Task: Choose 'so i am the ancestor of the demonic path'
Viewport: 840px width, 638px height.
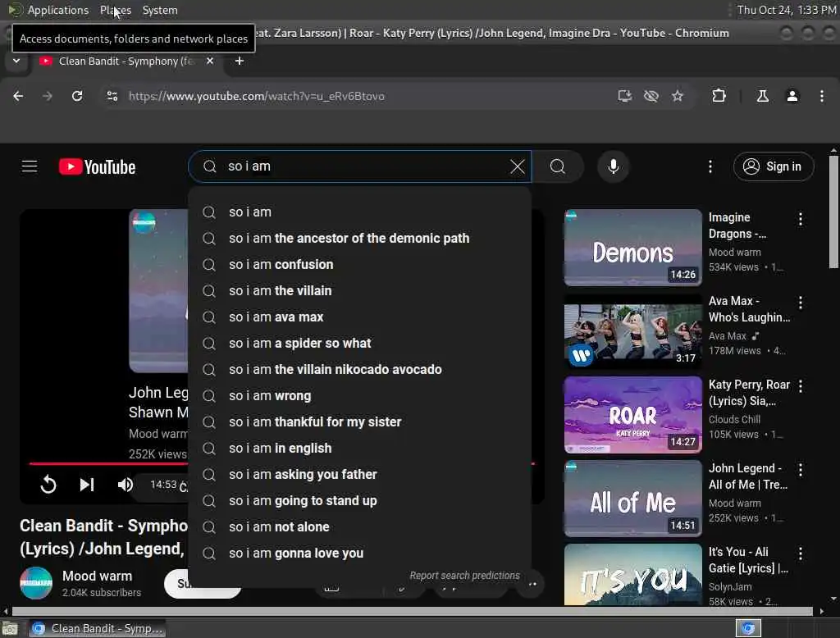Action: [x=359, y=239]
